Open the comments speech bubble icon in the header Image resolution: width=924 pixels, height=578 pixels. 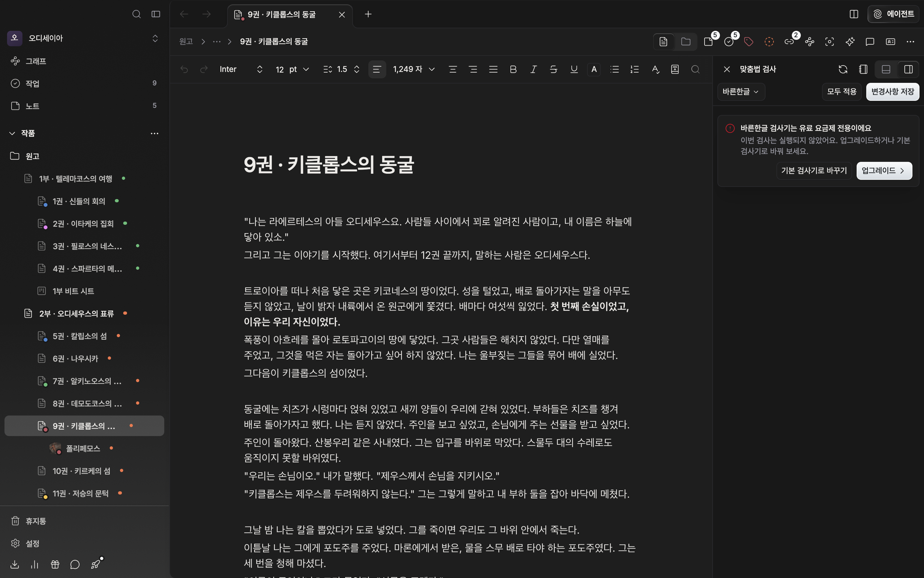pyautogui.click(x=870, y=41)
